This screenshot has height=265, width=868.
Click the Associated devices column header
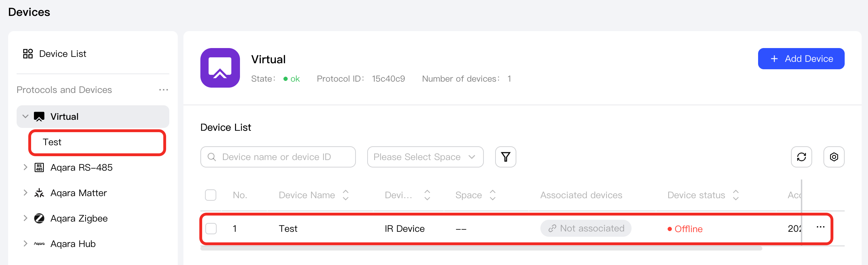[x=581, y=195]
